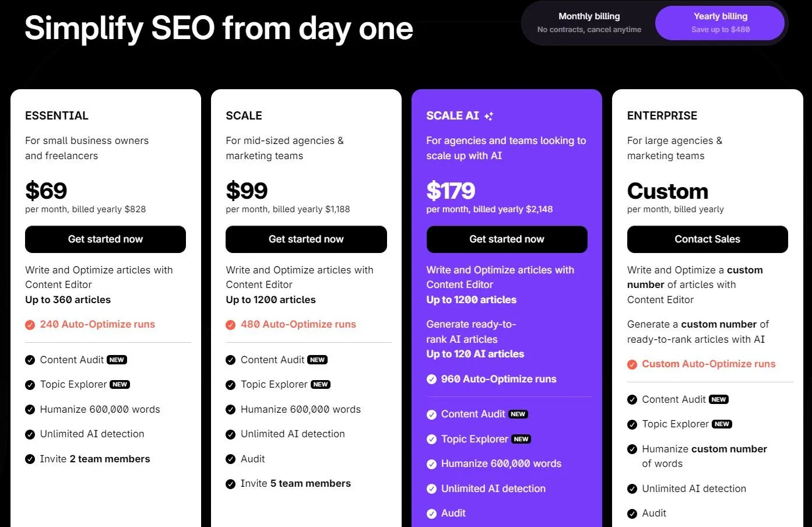The image size is (812, 527).
Task: Click the red checkmark beside 480 Auto-Optimize runs
Action: coord(230,325)
